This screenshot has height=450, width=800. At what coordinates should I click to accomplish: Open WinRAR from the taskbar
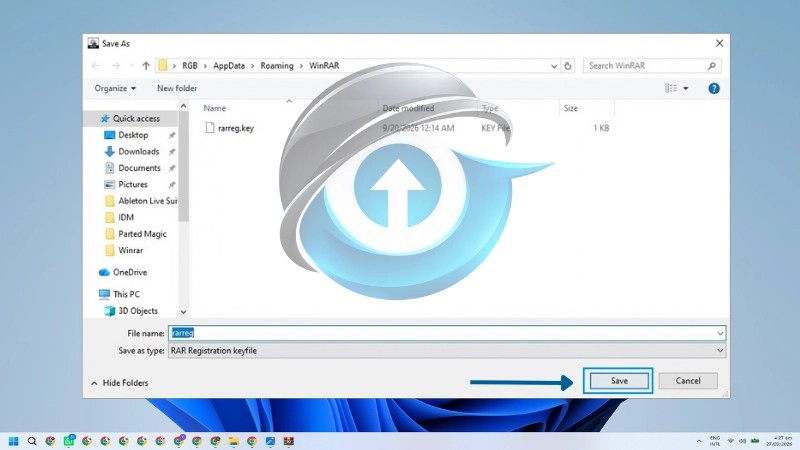(289, 441)
